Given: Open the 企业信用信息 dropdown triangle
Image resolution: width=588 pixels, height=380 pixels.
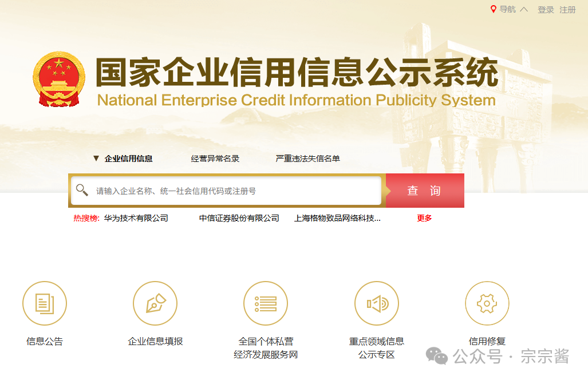Looking at the screenshot, I should point(96,159).
